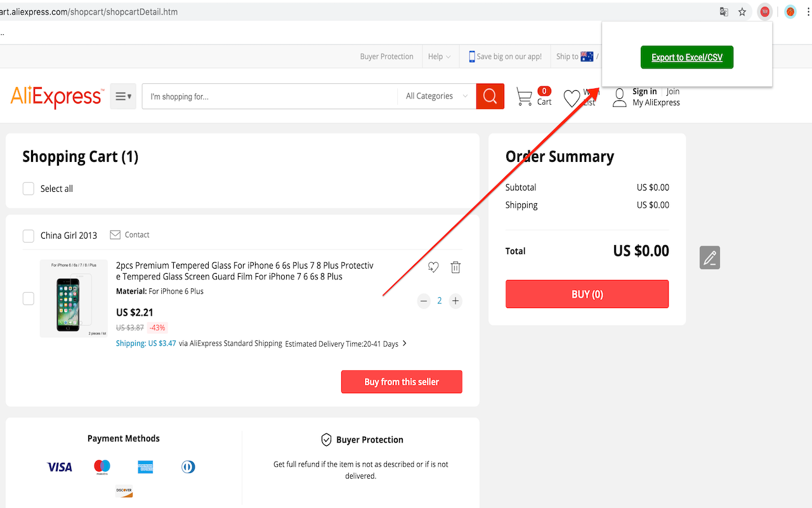
Task: Increase quantity with the plus button
Action: tap(455, 301)
